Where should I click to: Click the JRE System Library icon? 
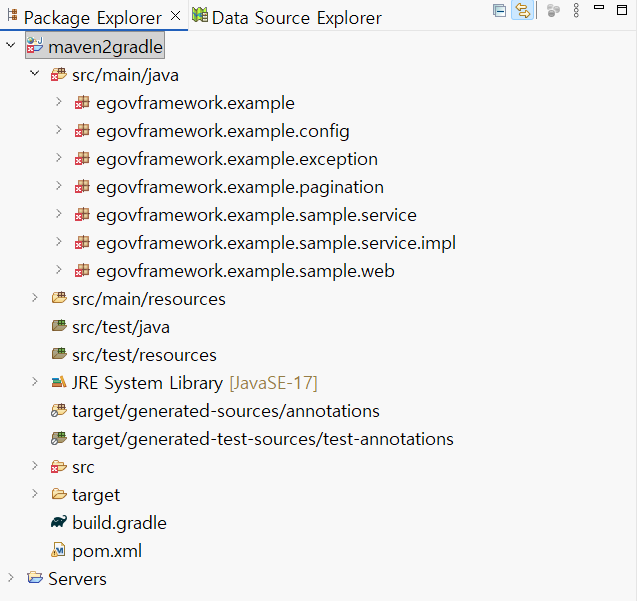pos(58,383)
